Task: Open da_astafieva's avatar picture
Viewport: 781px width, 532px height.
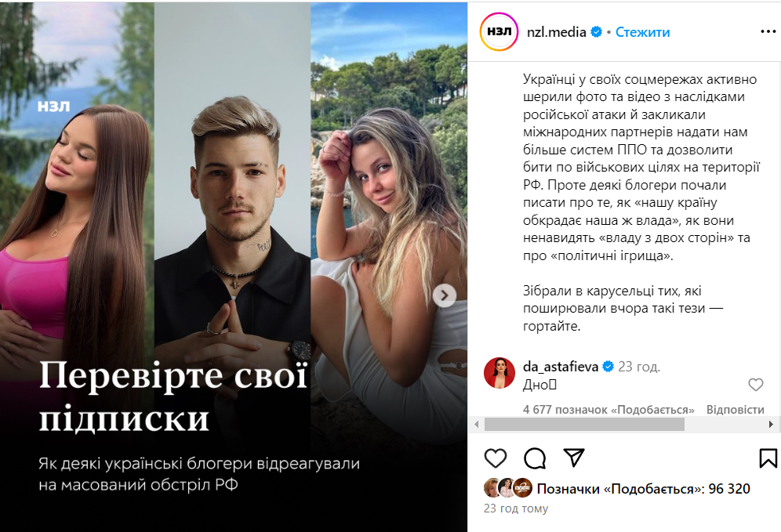Action: 499,372
